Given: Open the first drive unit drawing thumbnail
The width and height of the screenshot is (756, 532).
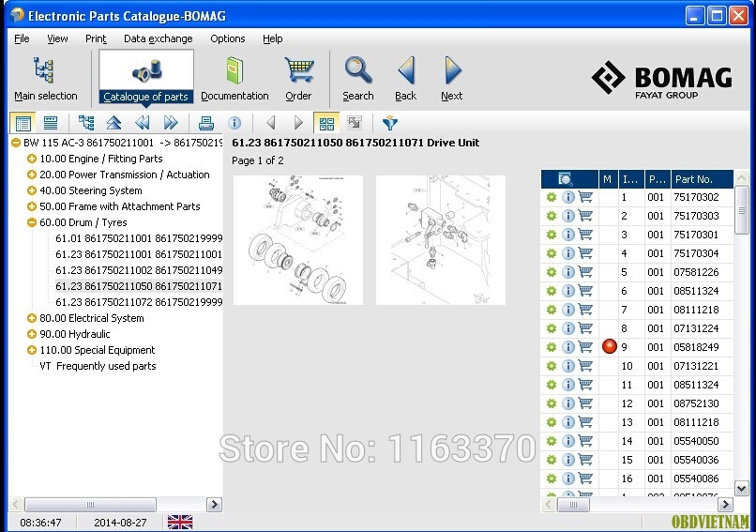Looking at the screenshot, I should pos(298,239).
